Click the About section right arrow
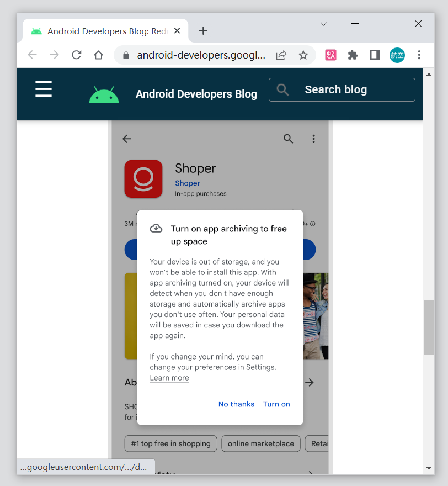This screenshot has height=486, width=448. 310,382
